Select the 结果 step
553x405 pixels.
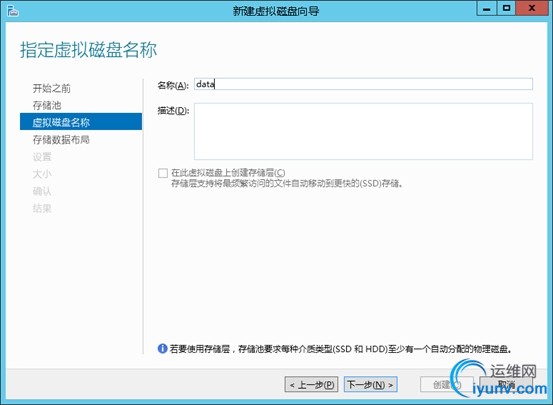(42, 208)
